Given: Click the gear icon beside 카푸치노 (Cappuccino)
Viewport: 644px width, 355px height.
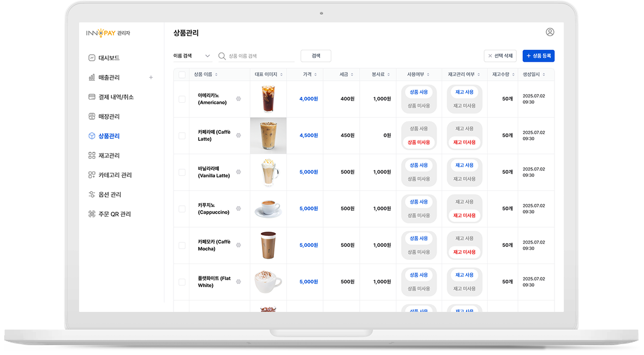Looking at the screenshot, I should point(238,208).
